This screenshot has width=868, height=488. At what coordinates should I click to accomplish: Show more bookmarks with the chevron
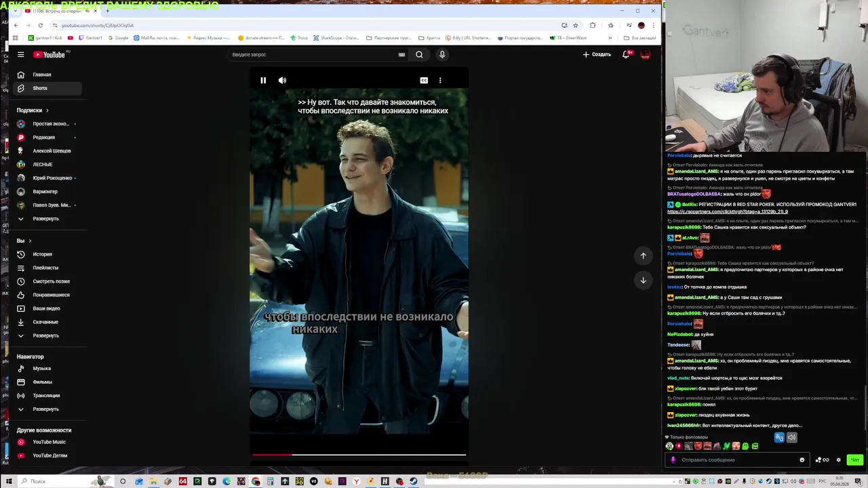coord(610,38)
